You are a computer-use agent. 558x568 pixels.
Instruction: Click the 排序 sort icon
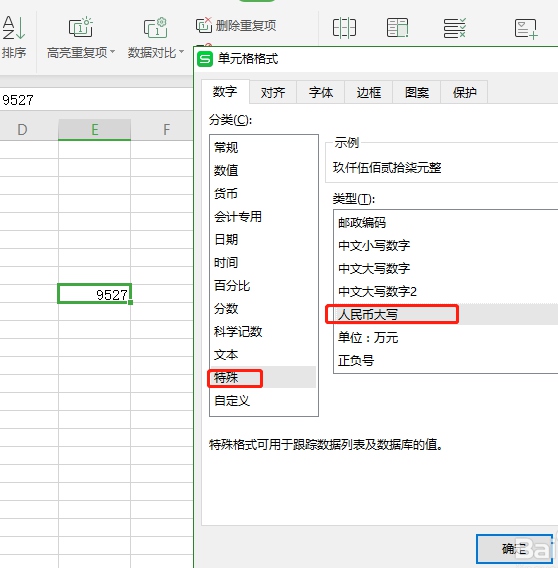pos(14,28)
